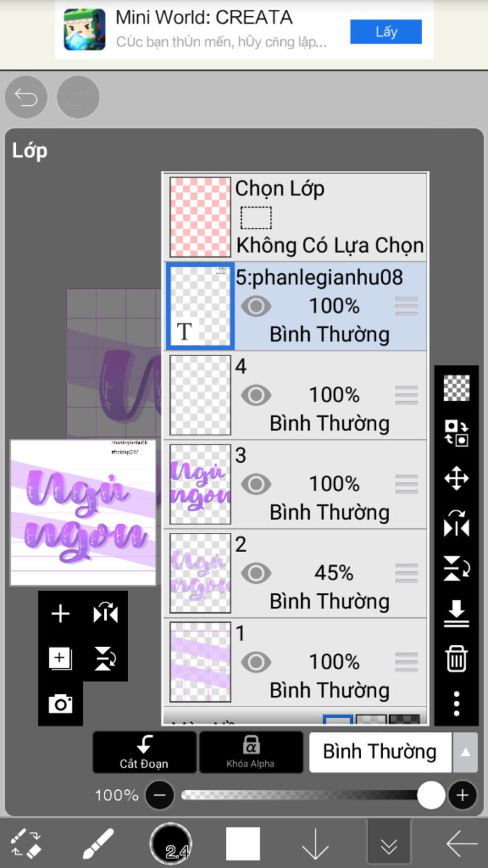The width and height of the screenshot is (488, 868).
Task: Hide layer 2 at 45% opacity
Action: 256,573
